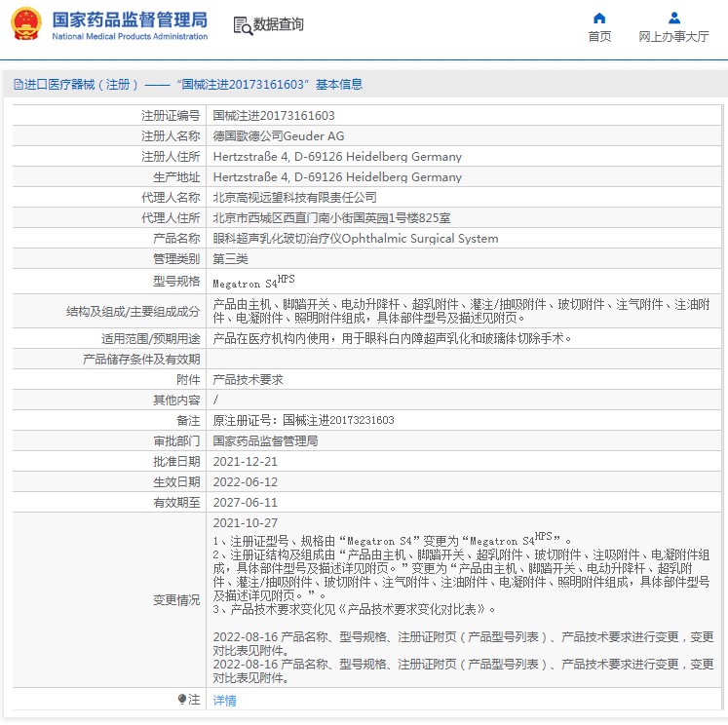Viewport: 728px width, 725px height.
Task: Click National Medical Products Administration subtitle
Action: click(x=130, y=36)
